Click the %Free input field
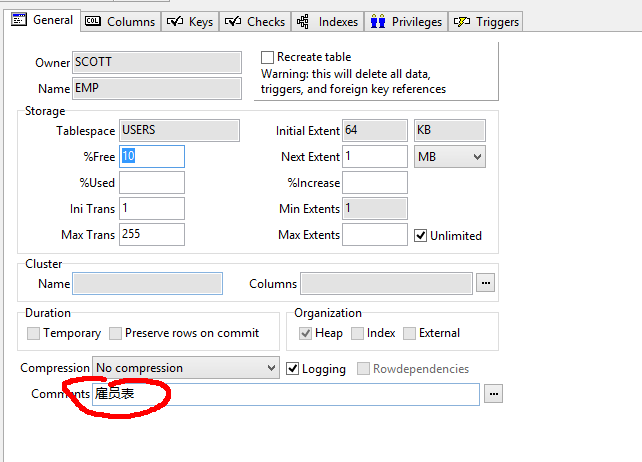 pyautogui.click(x=152, y=157)
